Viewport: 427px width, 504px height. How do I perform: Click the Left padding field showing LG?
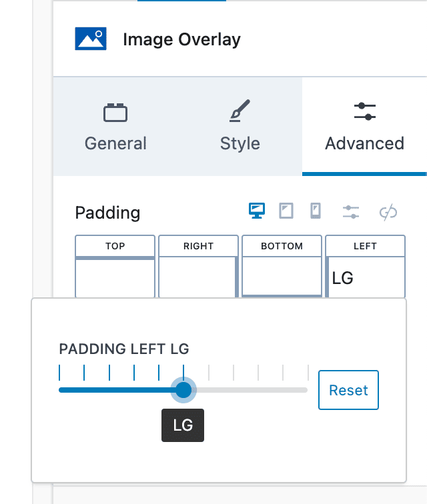click(x=365, y=277)
